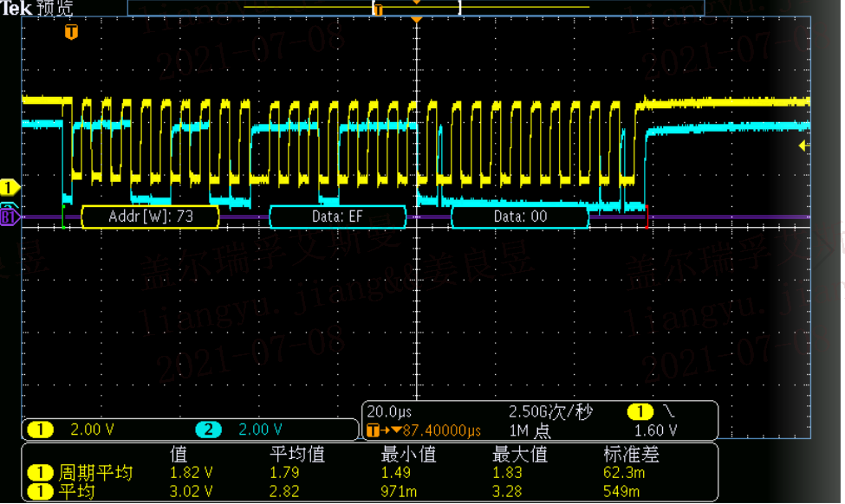The height and width of the screenshot is (504, 845).
Task: Click the 1.82 V measurement value
Action: pyautogui.click(x=191, y=473)
